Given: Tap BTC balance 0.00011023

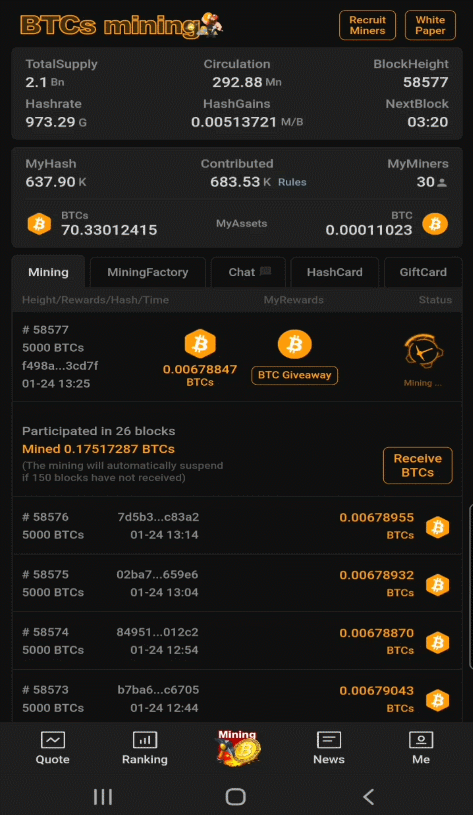Looking at the screenshot, I should [369, 230].
